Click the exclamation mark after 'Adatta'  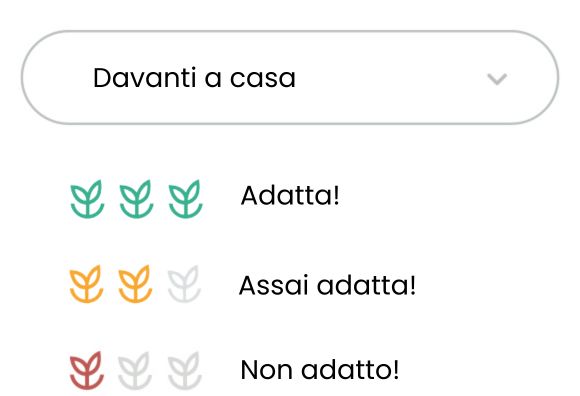point(336,196)
